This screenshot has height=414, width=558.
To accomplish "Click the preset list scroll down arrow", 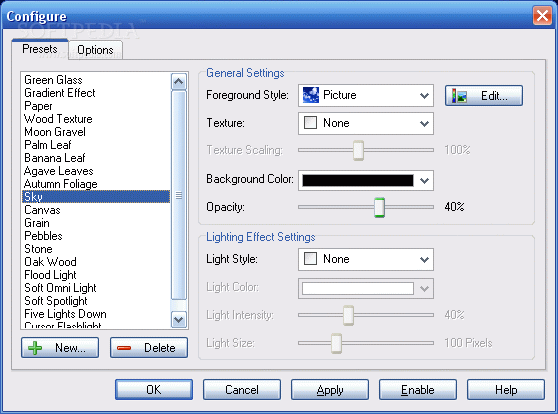I will [179, 319].
